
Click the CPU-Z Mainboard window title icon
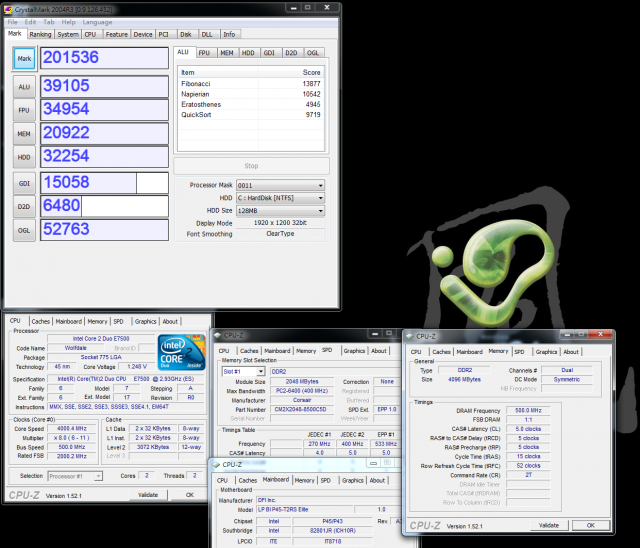(x=216, y=464)
